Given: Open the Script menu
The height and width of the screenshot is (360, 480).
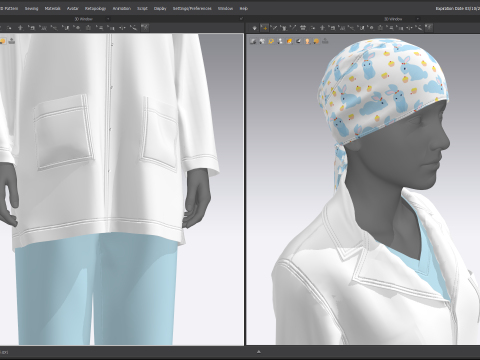Looking at the screenshot, I should coord(142,9).
